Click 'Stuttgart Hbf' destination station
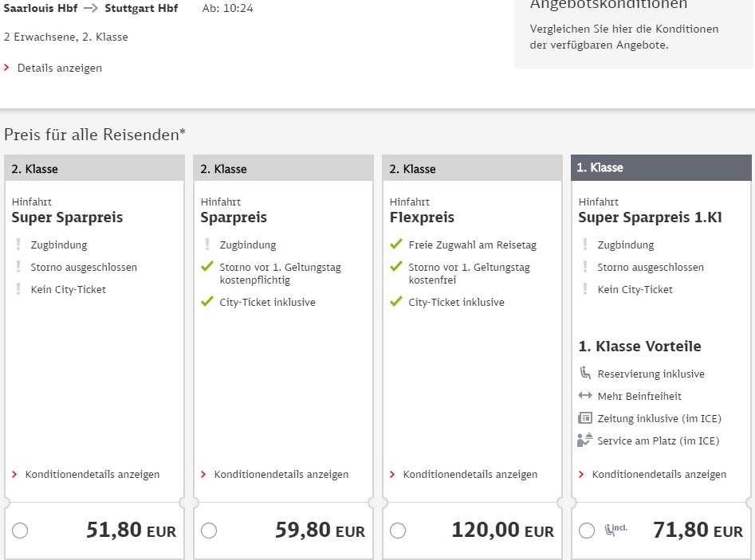755x560 pixels. 141,8
